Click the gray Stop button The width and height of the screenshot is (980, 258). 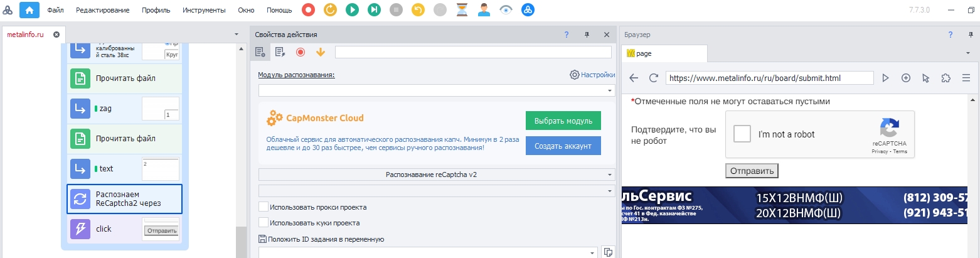396,9
